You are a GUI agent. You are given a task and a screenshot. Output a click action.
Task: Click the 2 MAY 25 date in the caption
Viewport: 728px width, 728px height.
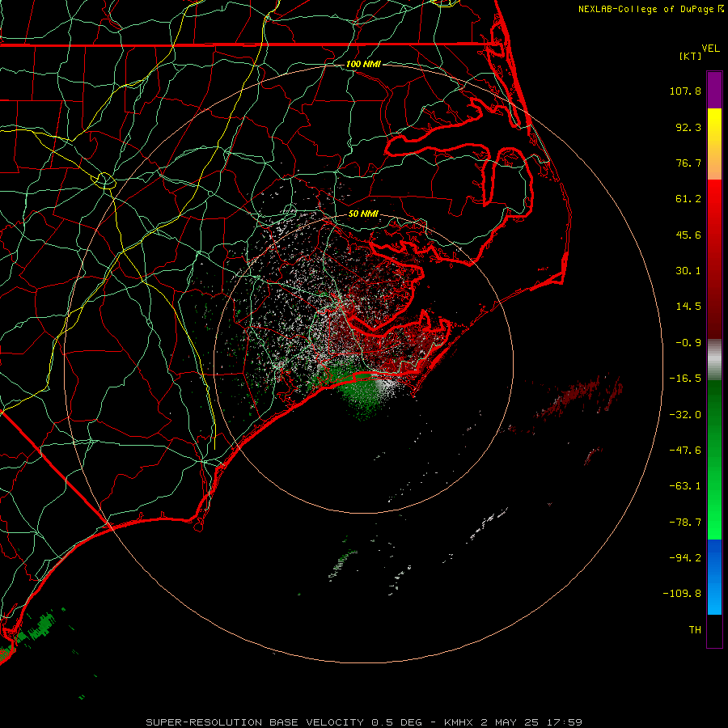(x=510, y=722)
